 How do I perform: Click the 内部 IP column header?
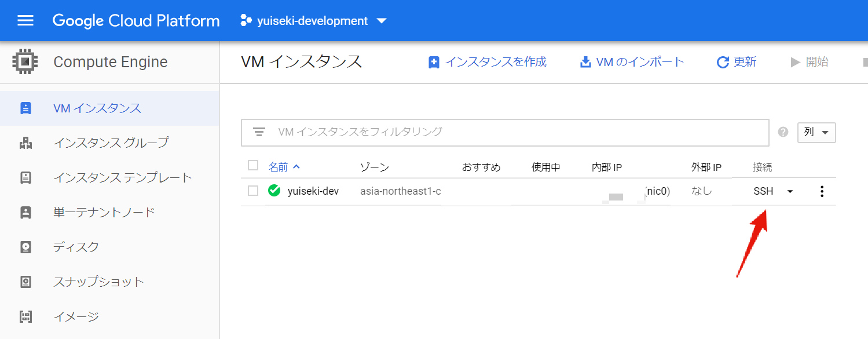pyautogui.click(x=607, y=167)
